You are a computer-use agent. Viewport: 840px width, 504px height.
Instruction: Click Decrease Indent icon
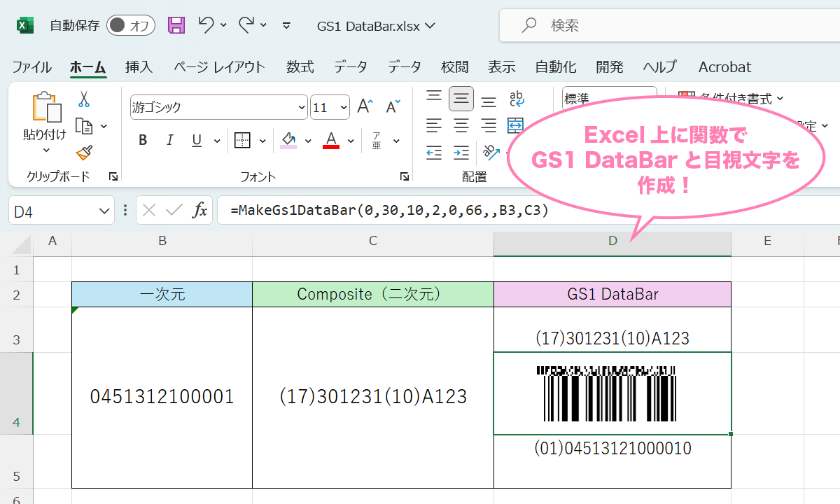tap(434, 153)
